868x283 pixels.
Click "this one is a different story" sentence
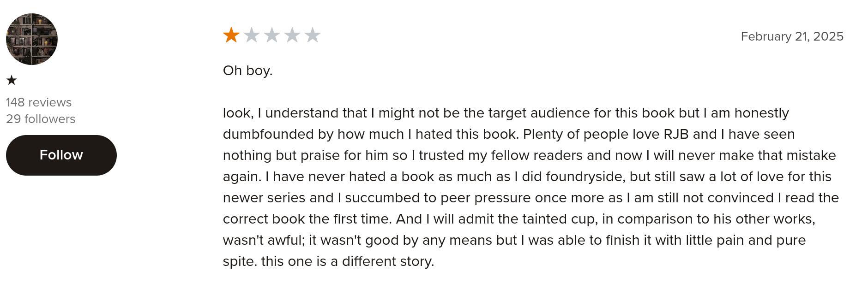[x=347, y=261]
